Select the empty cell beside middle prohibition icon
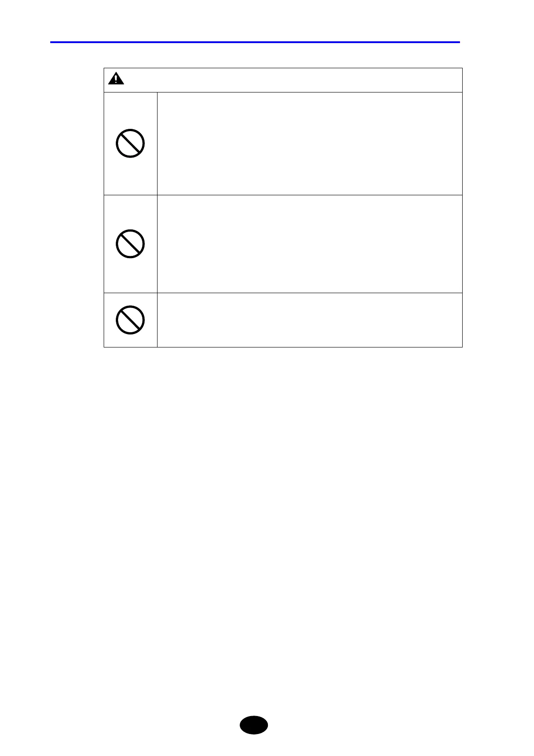This screenshot has width=534, height=756. [310, 244]
